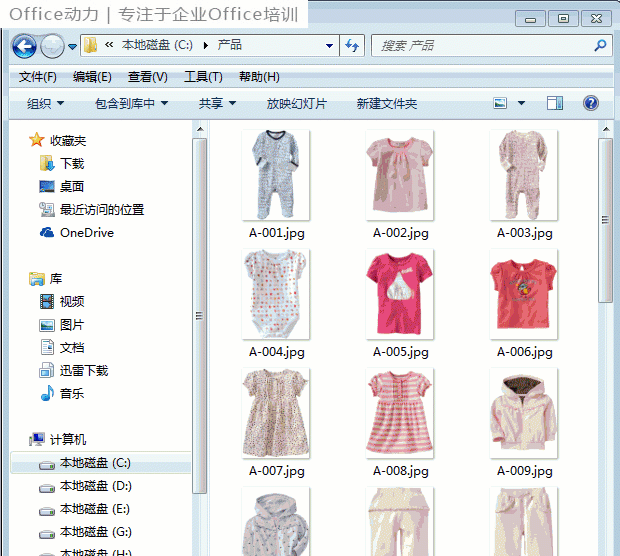Click the change view icon
This screenshot has width=620, height=556.
(500, 103)
